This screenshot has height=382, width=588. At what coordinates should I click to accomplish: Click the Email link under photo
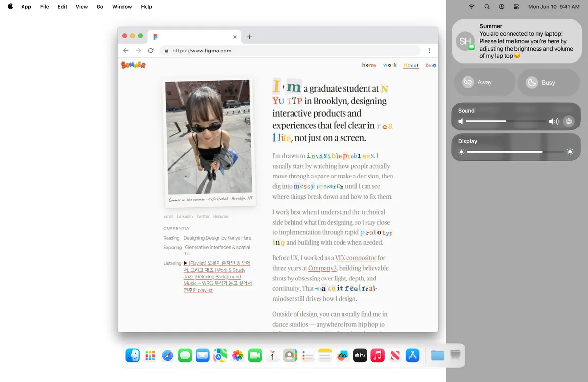[x=169, y=216]
